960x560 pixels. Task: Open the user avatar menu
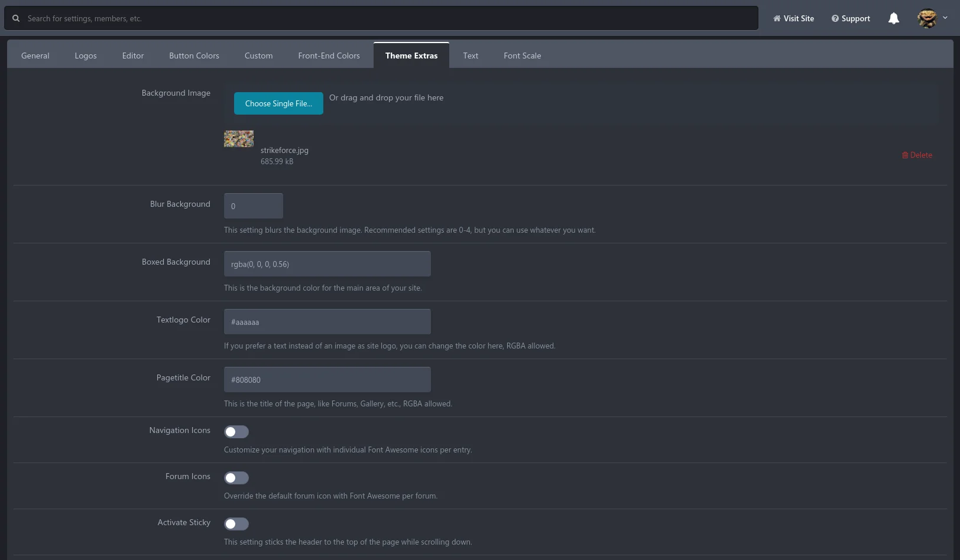932,18
